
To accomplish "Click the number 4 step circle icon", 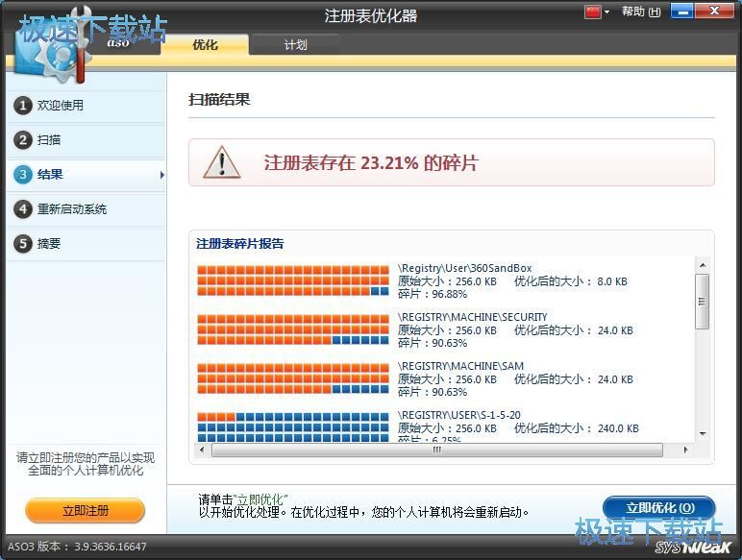I will click(x=22, y=209).
